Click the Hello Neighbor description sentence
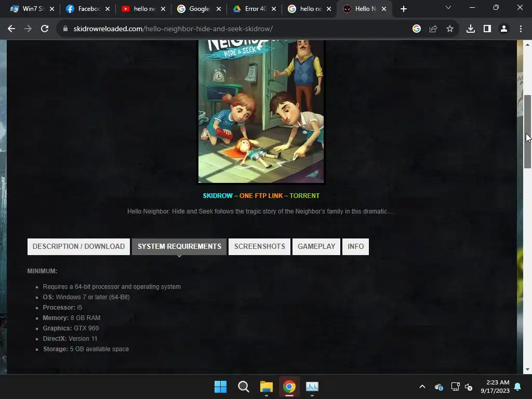Viewport: 532px width, 399px height. pos(261,211)
